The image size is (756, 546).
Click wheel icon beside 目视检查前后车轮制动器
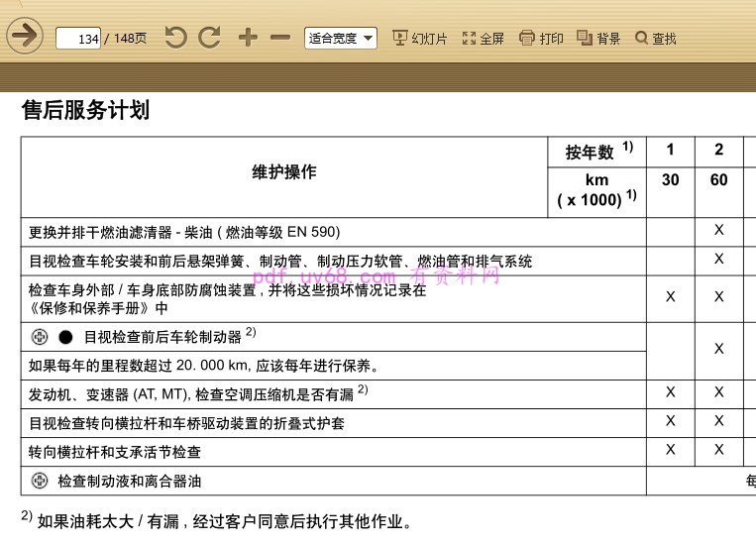click(40, 335)
